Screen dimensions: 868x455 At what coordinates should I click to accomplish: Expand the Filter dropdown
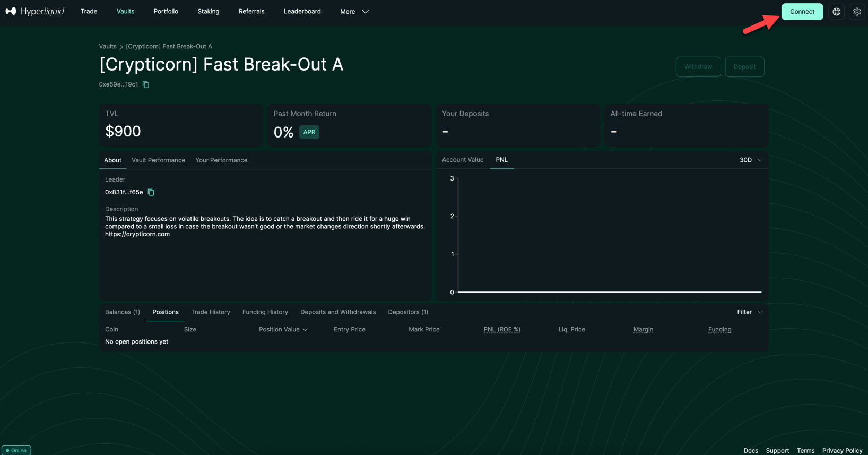pos(749,312)
